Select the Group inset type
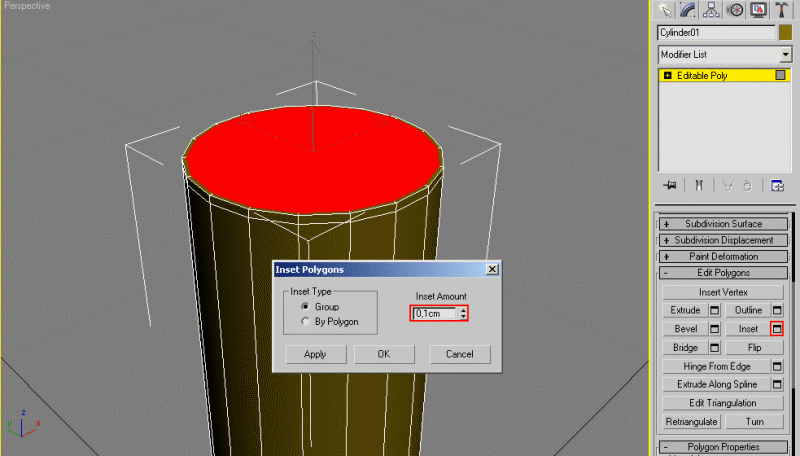Image resolution: width=800 pixels, height=456 pixels. click(305, 307)
